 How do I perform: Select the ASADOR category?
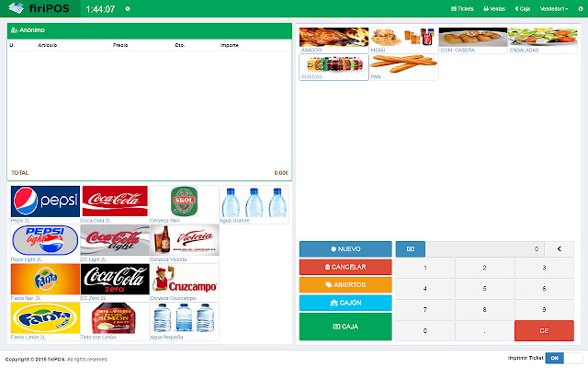[334, 40]
